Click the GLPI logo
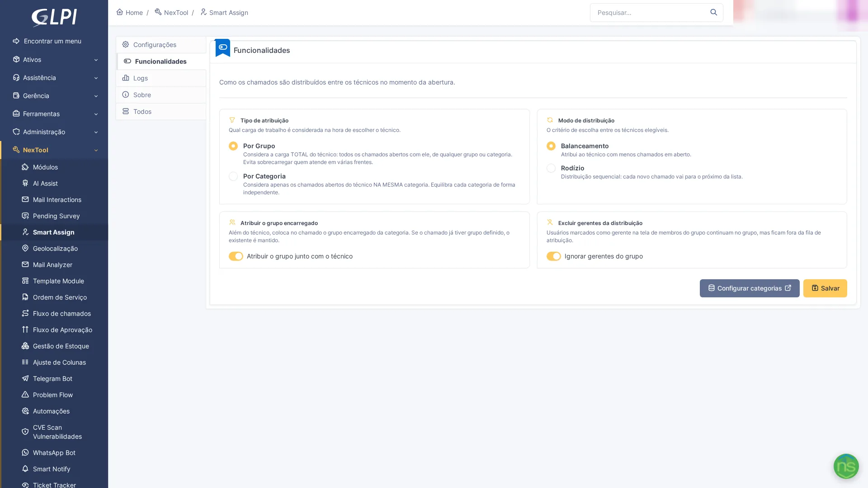The image size is (868, 488). (54, 18)
